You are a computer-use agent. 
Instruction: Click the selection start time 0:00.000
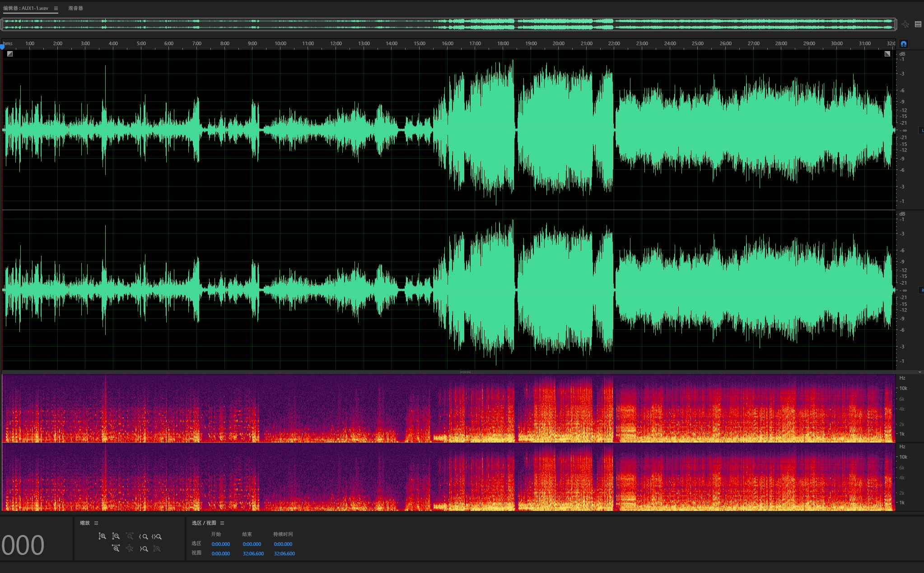(220, 544)
